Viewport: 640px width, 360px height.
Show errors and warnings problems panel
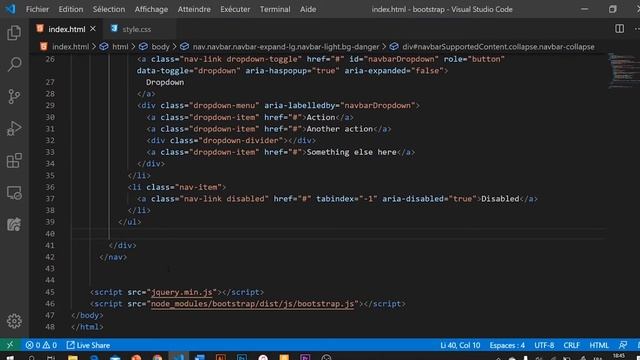pyautogui.click(x=41, y=345)
